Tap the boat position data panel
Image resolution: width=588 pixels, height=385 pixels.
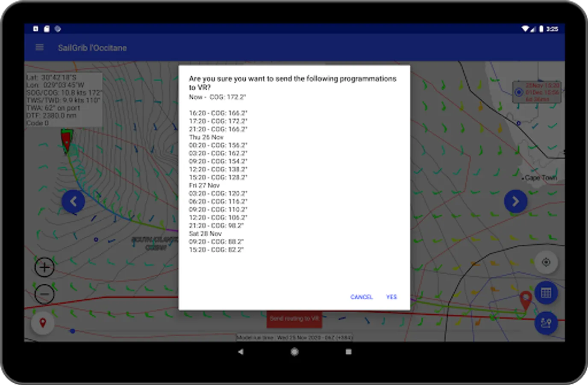64,100
